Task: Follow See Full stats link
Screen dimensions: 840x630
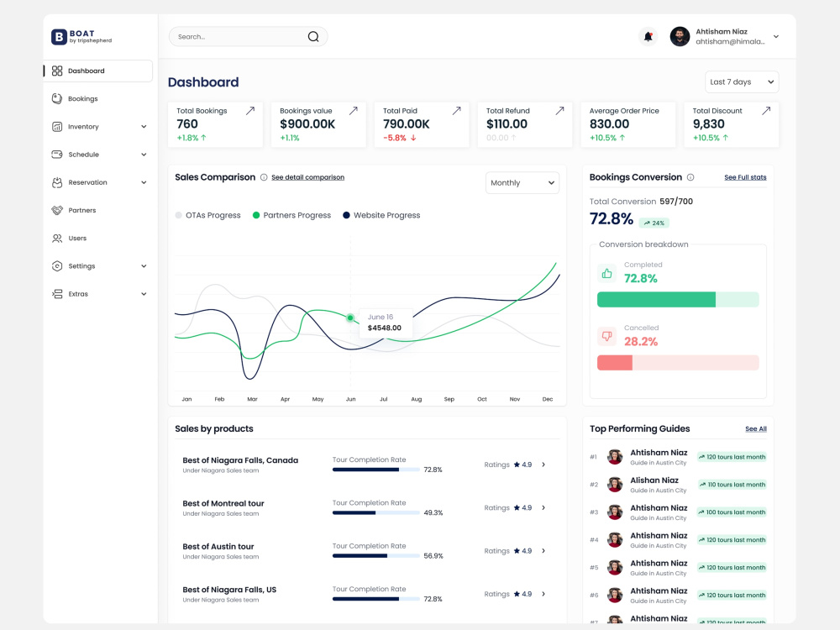Action: coord(745,177)
